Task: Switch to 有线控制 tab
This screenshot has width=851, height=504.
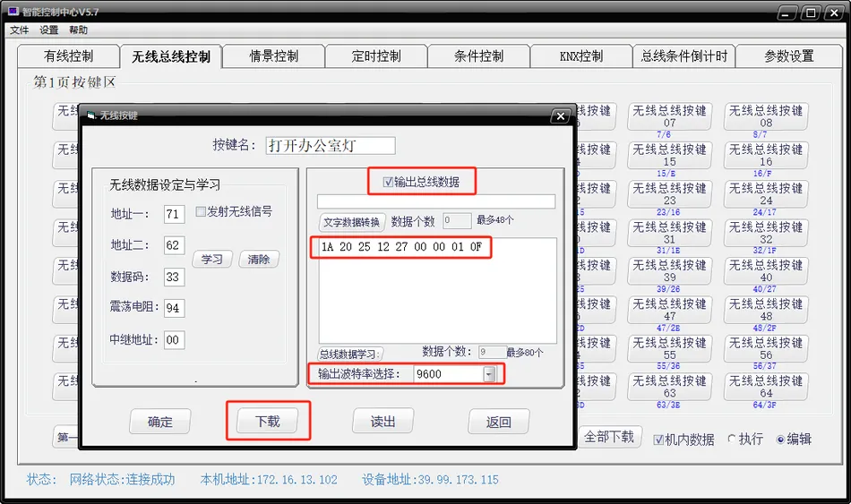Action: (x=68, y=56)
